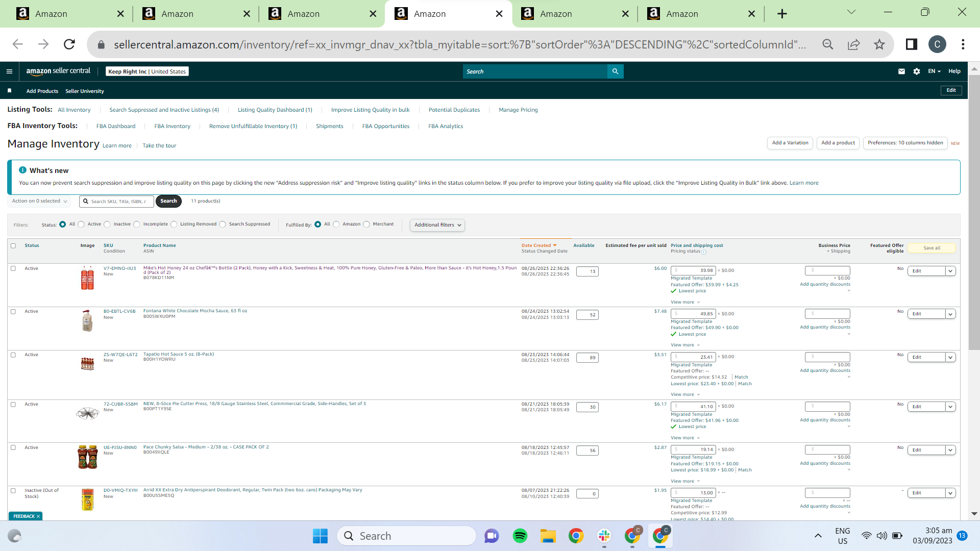Screen dimensions: 980x551
Task: Open the settings gear icon
Action: coord(917,71)
